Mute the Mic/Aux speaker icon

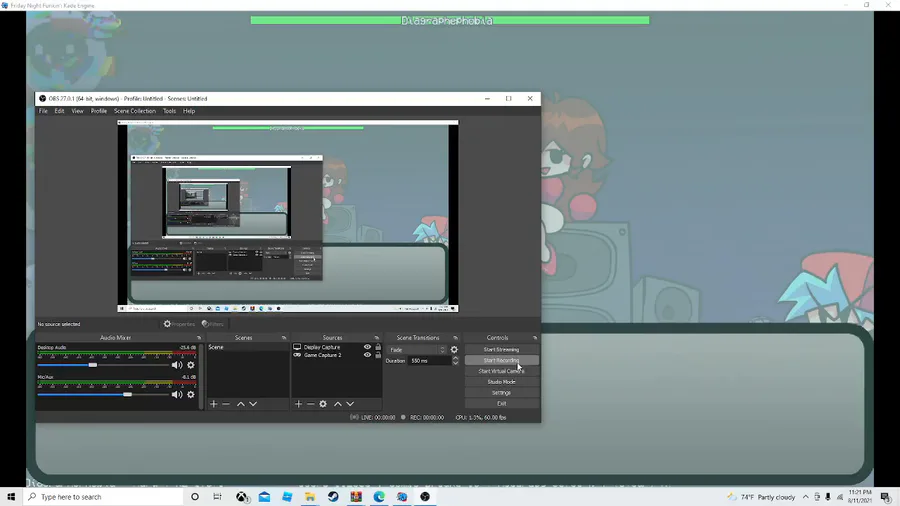177,395
